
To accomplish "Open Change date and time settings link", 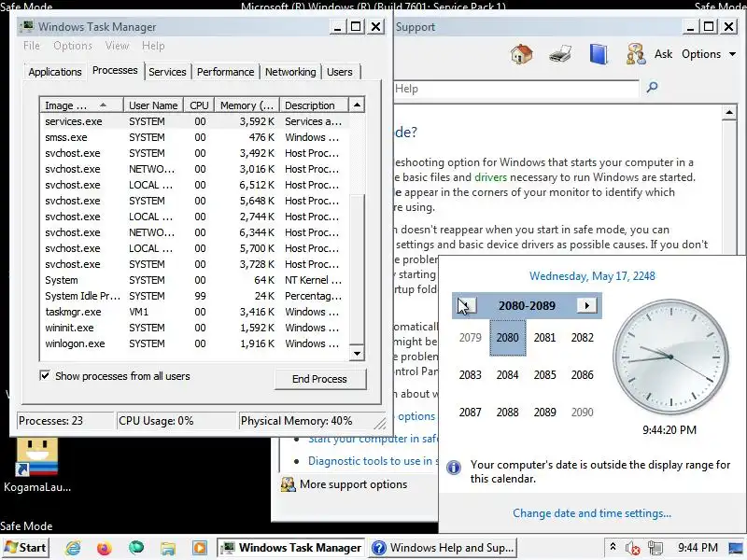I will pyautogui.click(x=592, y=513).
